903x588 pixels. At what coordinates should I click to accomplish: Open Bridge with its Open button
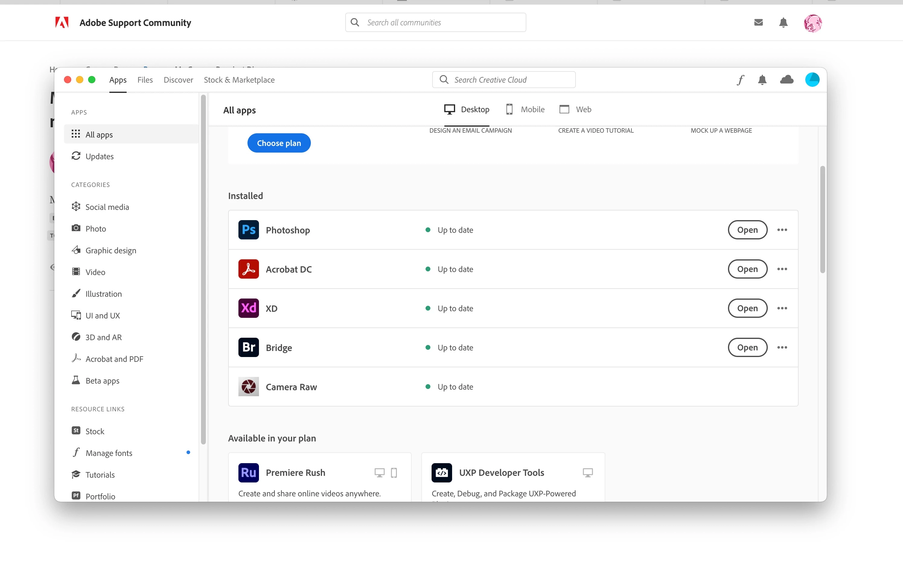pyautogui.click(x=747, y=347)
